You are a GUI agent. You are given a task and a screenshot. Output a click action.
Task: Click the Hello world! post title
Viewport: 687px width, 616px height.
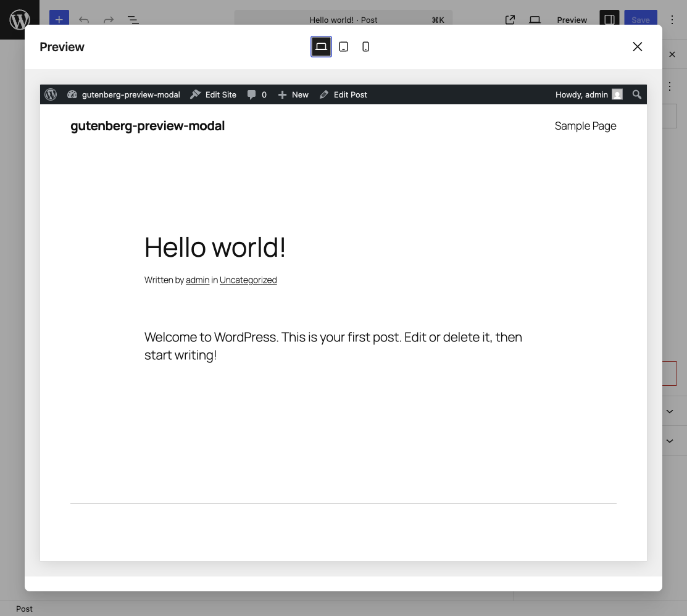point(215,248)
